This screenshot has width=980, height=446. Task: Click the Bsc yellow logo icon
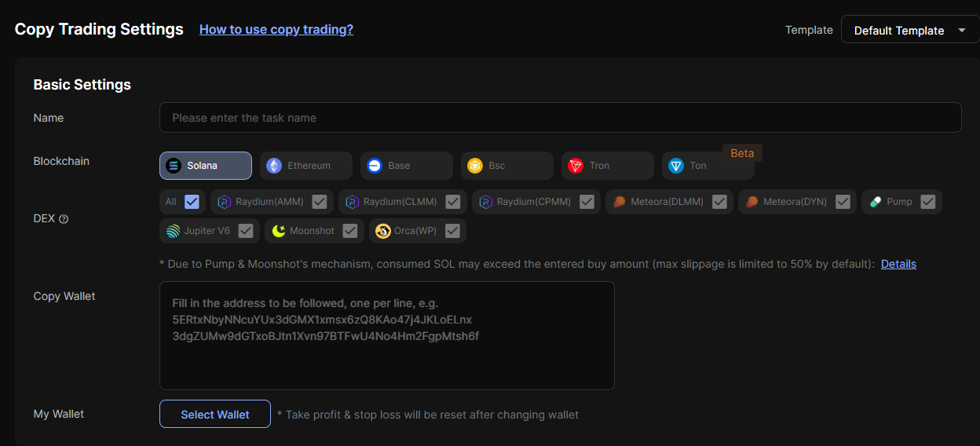pyautogui.click(x=475, y=166)
